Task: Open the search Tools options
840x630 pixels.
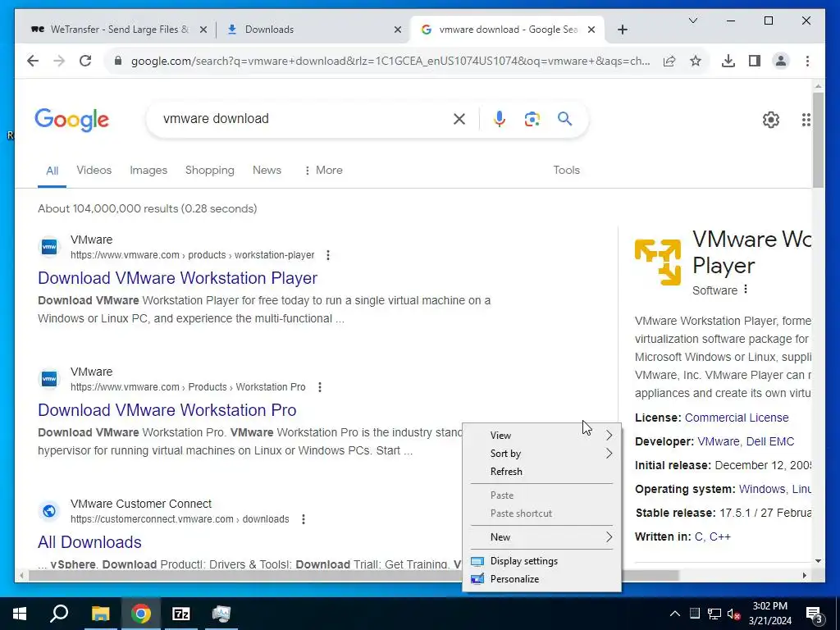Action: click(566, 170)
